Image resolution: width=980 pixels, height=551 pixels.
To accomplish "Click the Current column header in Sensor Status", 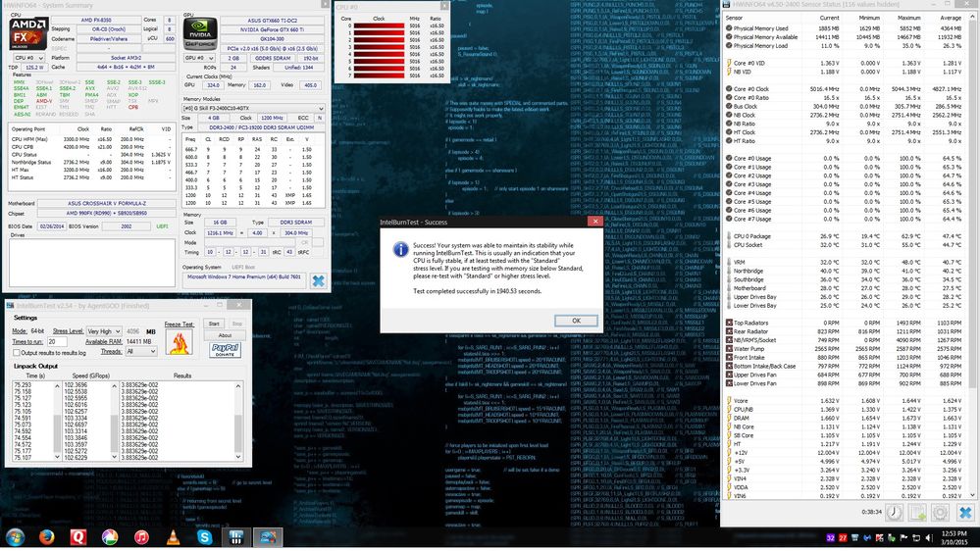I will click(x=829, y=18).
